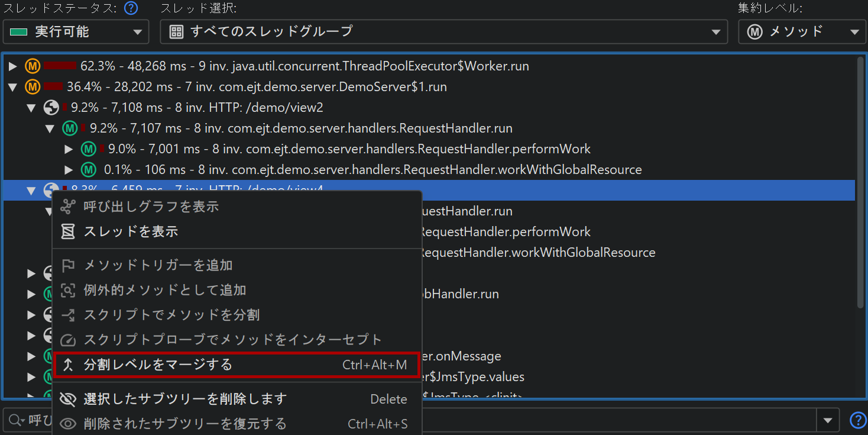Choose 分割レベルをマージする from context menu
Image resolution: width=868 pixels, height=435 pixels.
point(237,365)
